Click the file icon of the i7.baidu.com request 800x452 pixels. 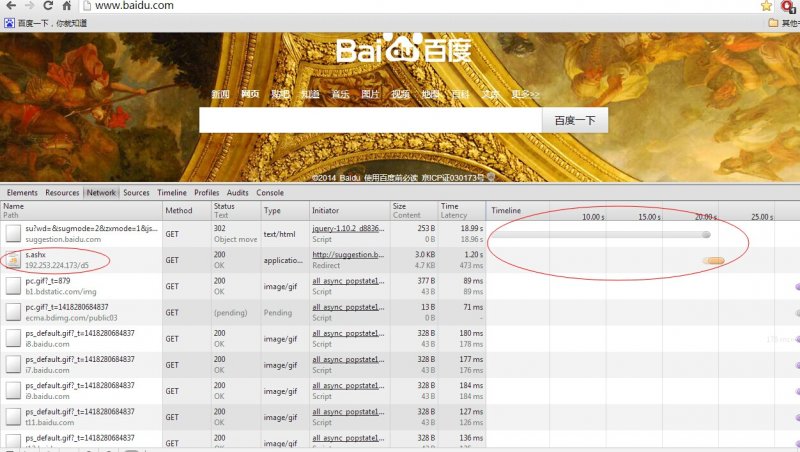[x=13, y=365]
